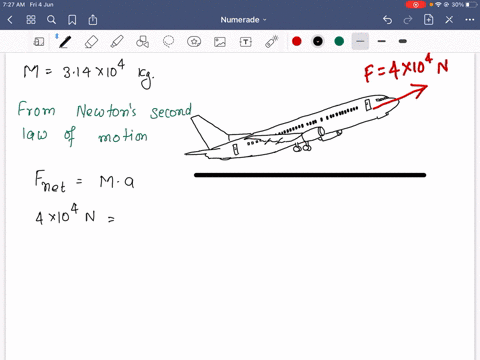Open the more options ellipsis menu
Viewport: 480px width, 360px height.
470,20
